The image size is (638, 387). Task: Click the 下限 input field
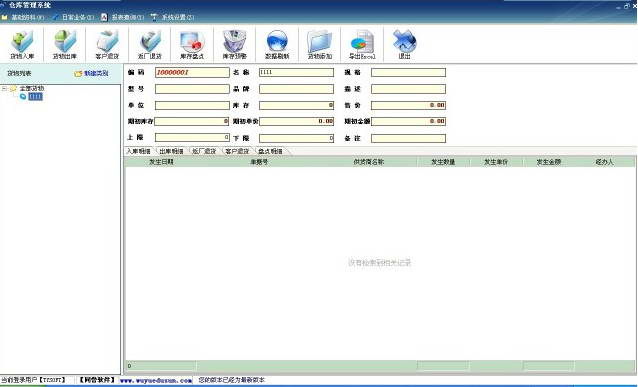296,138
